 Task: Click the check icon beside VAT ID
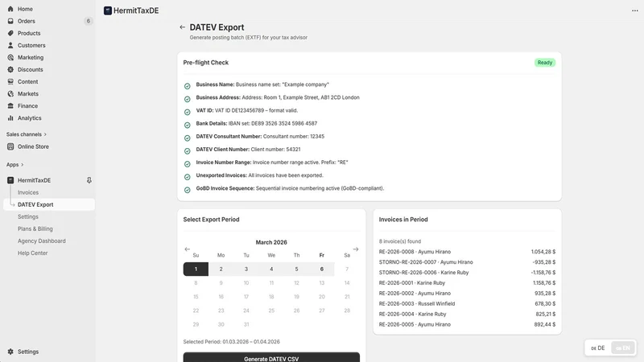pos(188,112)
